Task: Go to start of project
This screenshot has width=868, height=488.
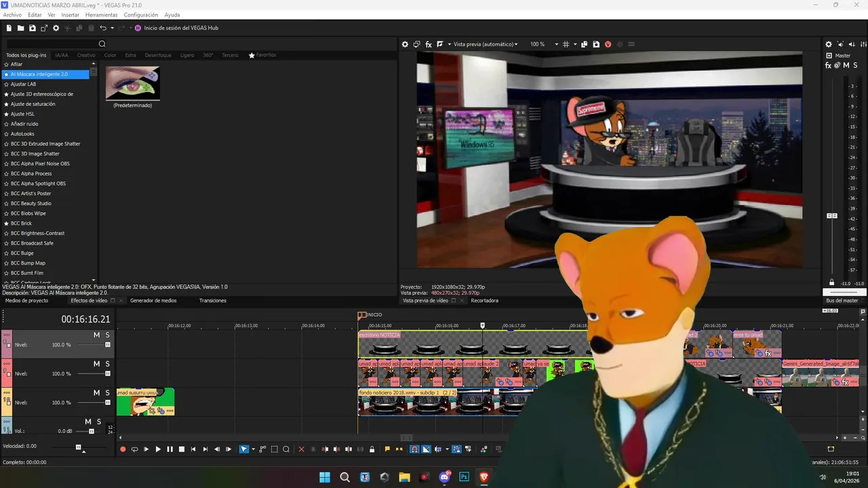Action: 193,449
